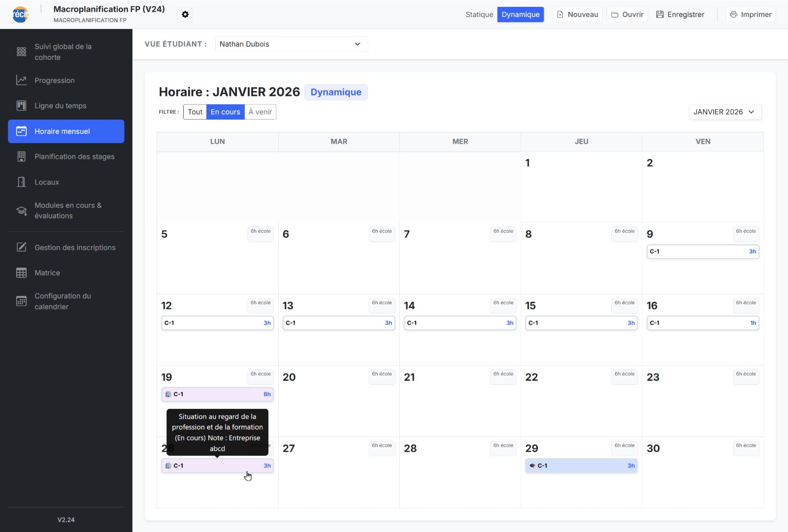Click the Enregistrer button
Viewport: 788px width, 532px height.
point(680,15)
